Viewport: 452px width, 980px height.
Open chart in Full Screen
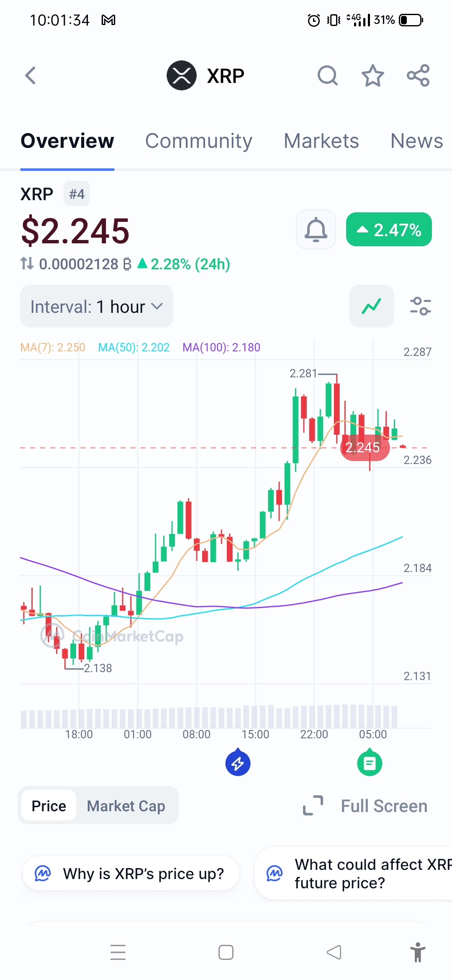click(365, 806)
